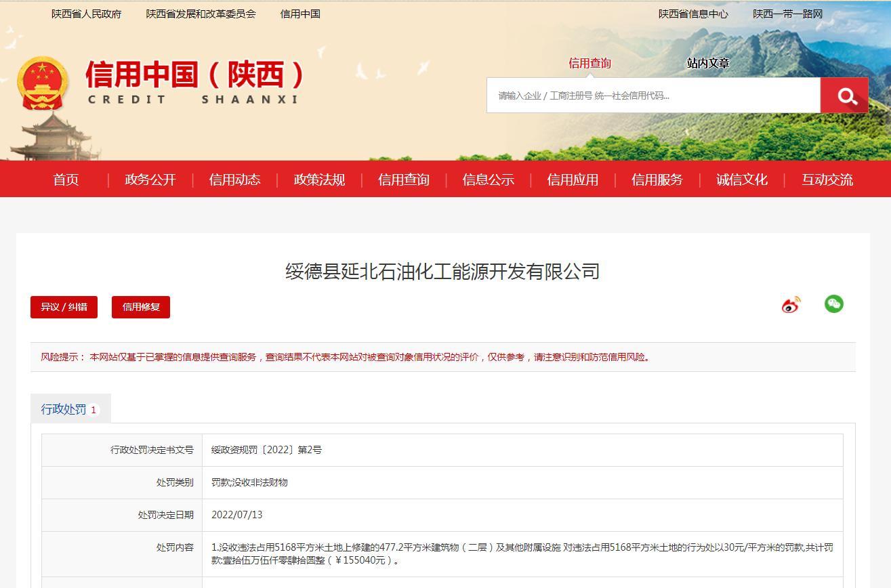
Task: Click the 异议 / 纠错 button
Action: click(x=64, y=307)
